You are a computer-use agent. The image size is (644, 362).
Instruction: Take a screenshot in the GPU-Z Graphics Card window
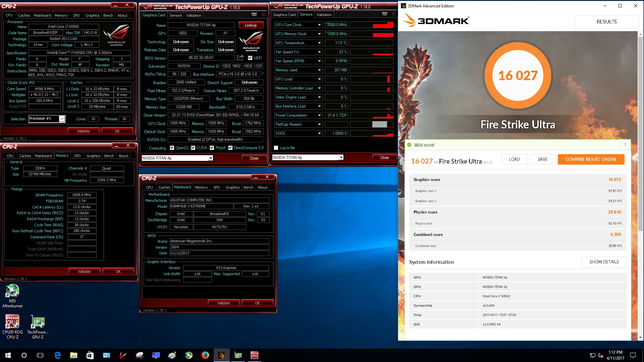tap(254, 14)
